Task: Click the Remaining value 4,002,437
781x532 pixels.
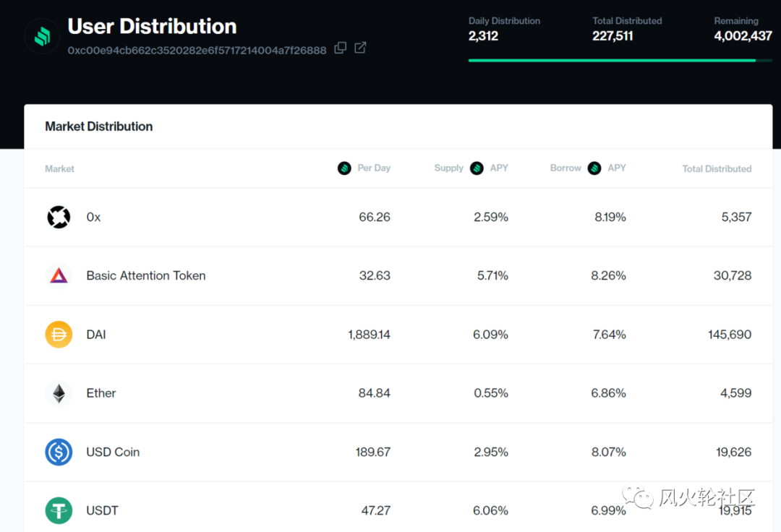Action: [x=743, y=36]
